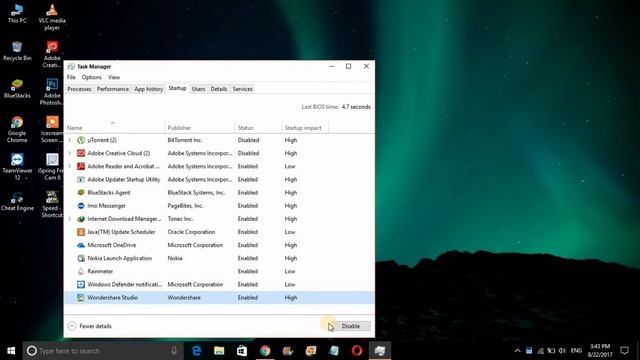
Task: Click Low impact value for Rainmeter
Action: pyautogui.click(x=290, y=271)
